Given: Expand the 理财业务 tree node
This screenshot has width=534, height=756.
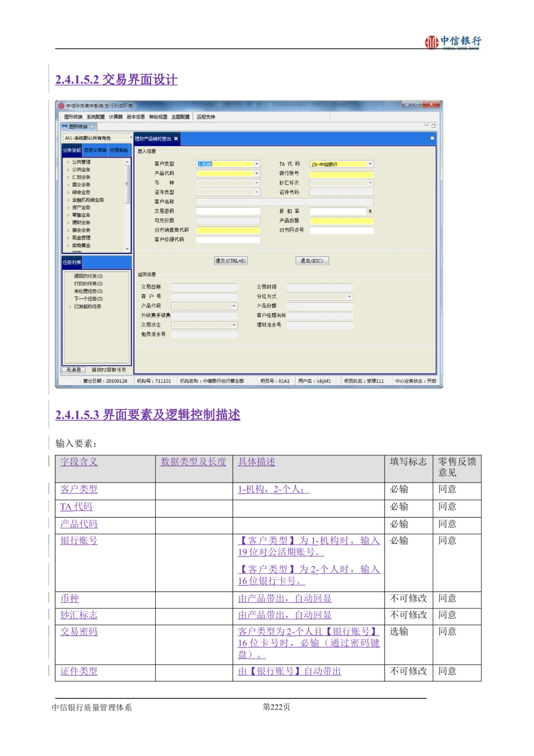Looking at the screenshot, I should coord(68,223).
